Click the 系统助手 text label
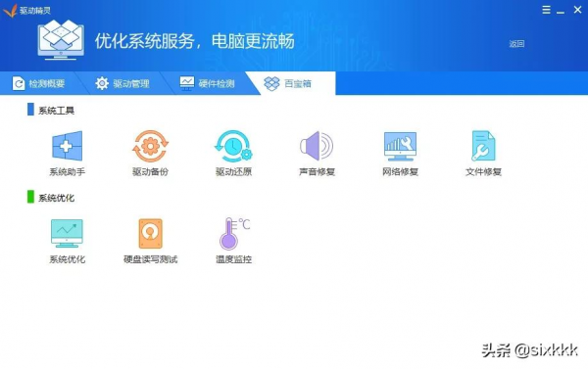 tap(67, 172)
